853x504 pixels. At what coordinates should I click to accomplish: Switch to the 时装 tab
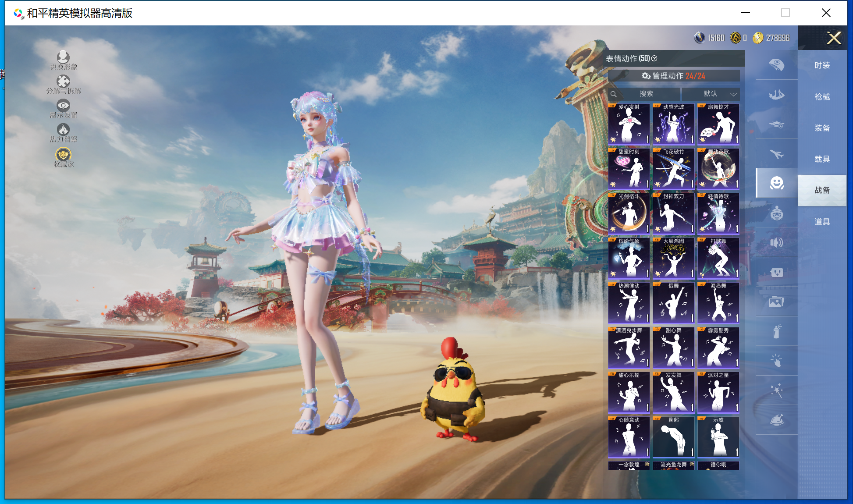(822, 65)
